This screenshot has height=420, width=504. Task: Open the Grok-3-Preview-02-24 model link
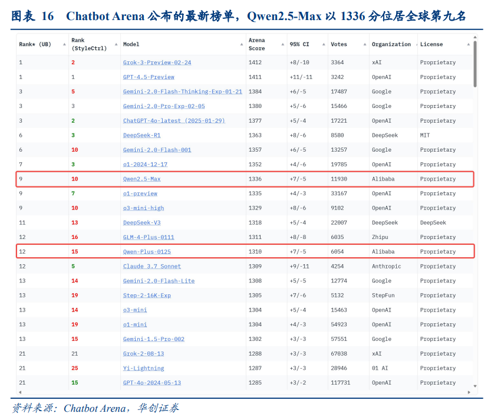157,63
